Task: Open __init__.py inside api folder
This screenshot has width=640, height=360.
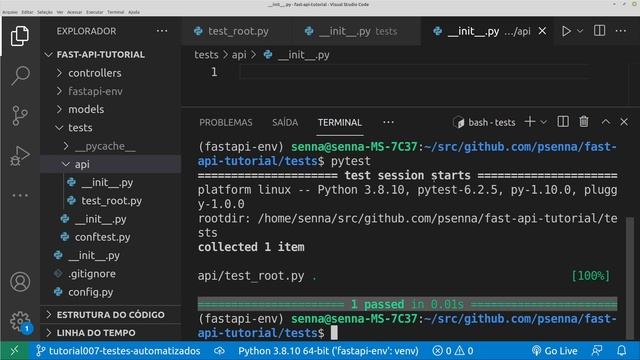Action: pos(107,182)
